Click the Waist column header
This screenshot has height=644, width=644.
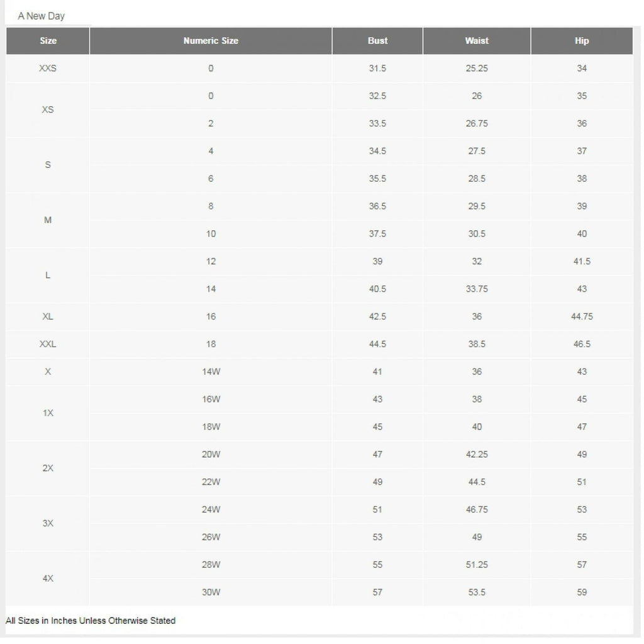[477, 41]
